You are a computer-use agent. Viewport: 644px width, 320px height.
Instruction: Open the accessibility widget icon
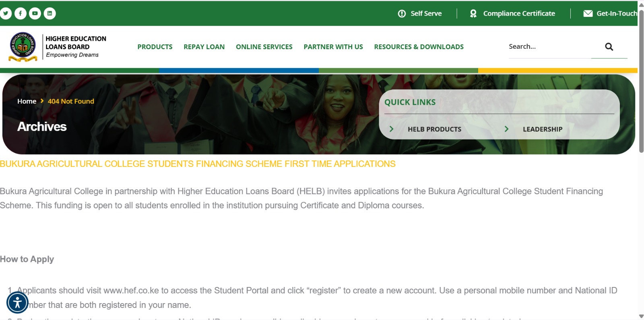(17, 302)
